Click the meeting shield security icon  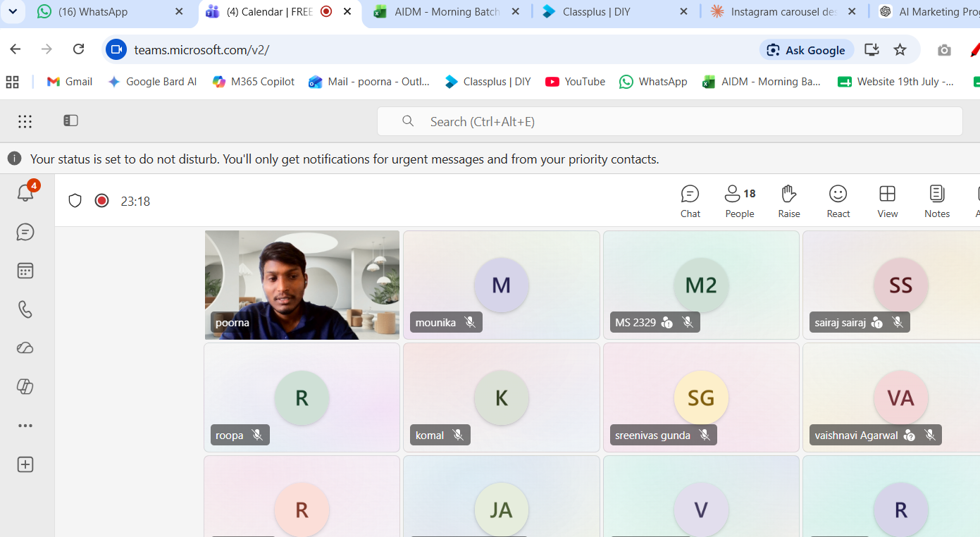[x=75, y=201]
